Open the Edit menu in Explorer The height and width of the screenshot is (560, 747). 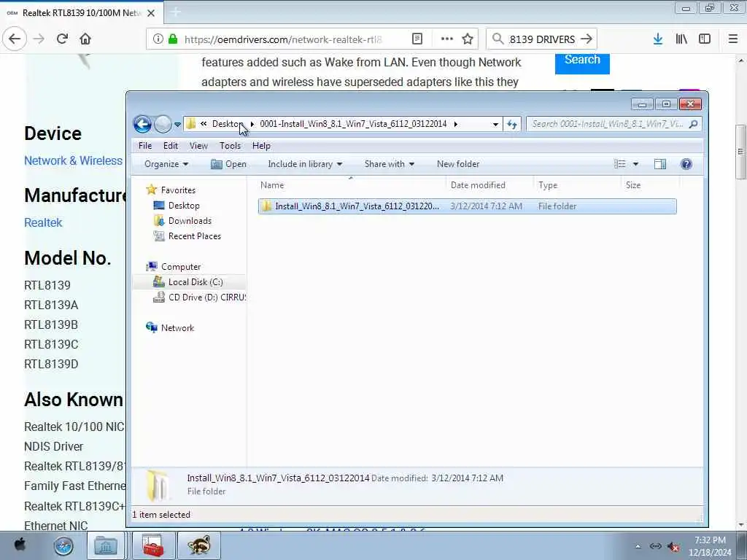[171, 146]
